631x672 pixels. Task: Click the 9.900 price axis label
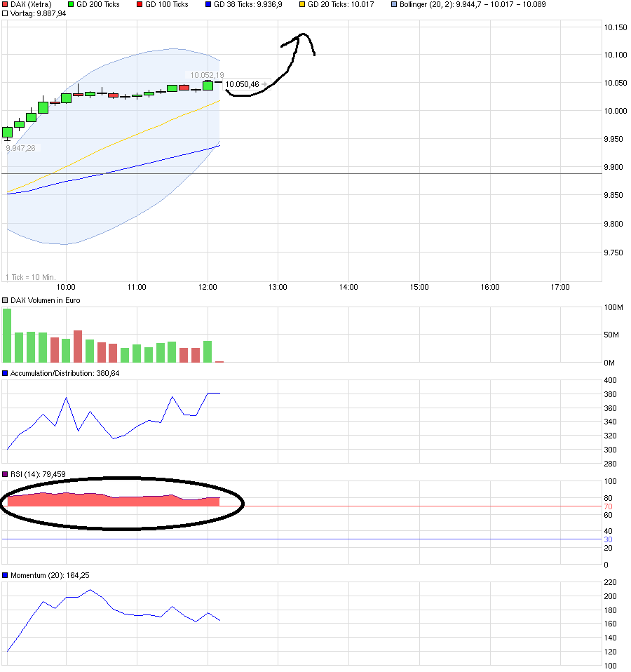point(613,167)
